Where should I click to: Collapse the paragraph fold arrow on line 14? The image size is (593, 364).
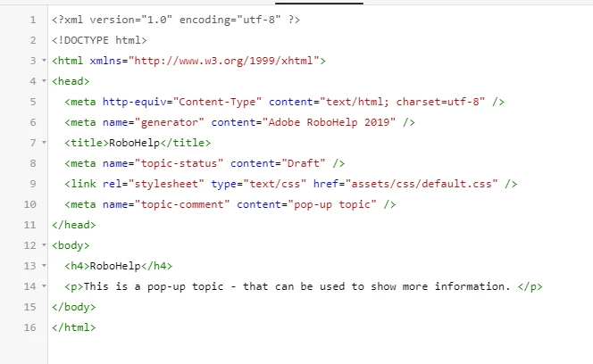point(44,286)
